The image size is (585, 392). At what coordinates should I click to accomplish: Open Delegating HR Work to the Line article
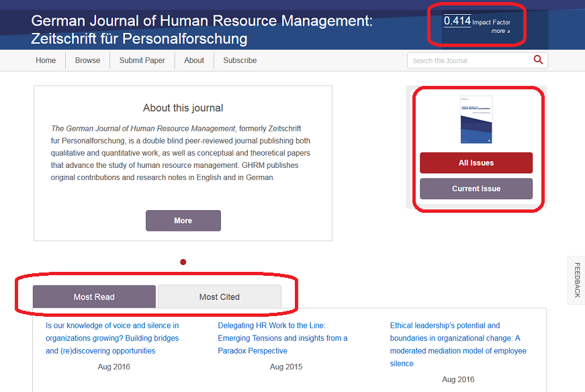tap(283, 338)
